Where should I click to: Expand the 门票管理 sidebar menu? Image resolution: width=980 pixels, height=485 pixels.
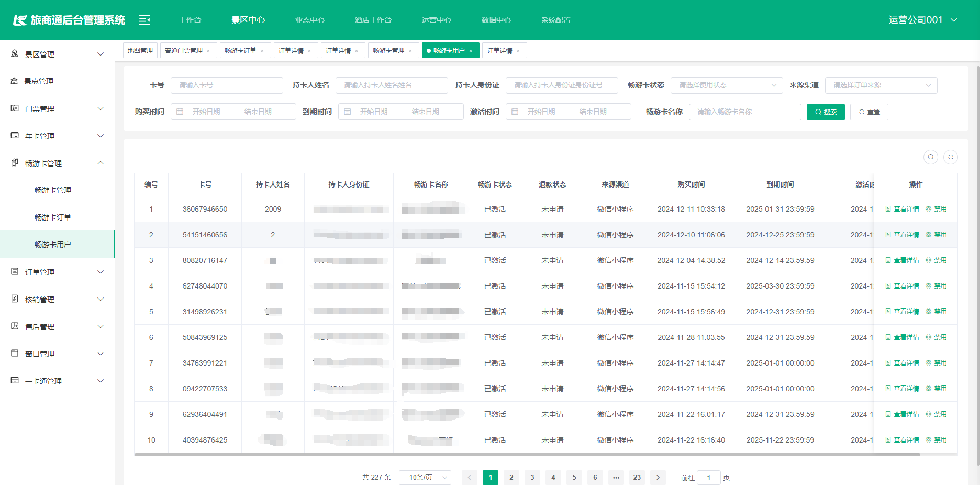(101, 108)
